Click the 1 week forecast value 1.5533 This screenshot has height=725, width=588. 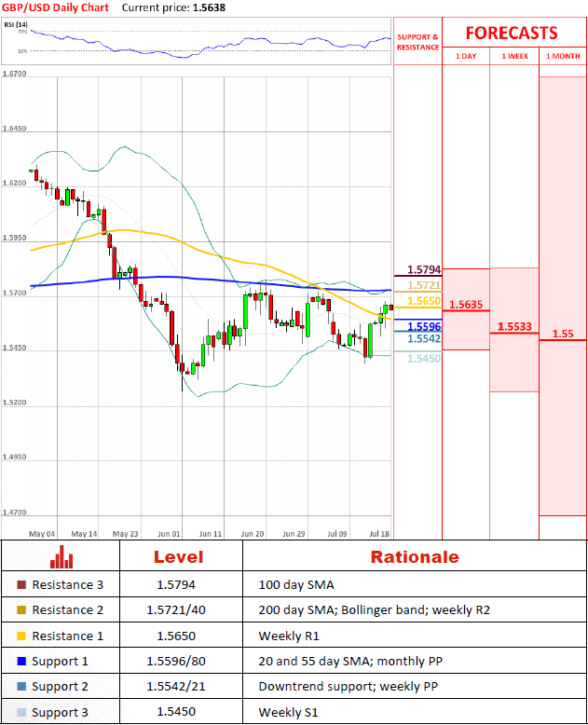(x=514, y=326)
